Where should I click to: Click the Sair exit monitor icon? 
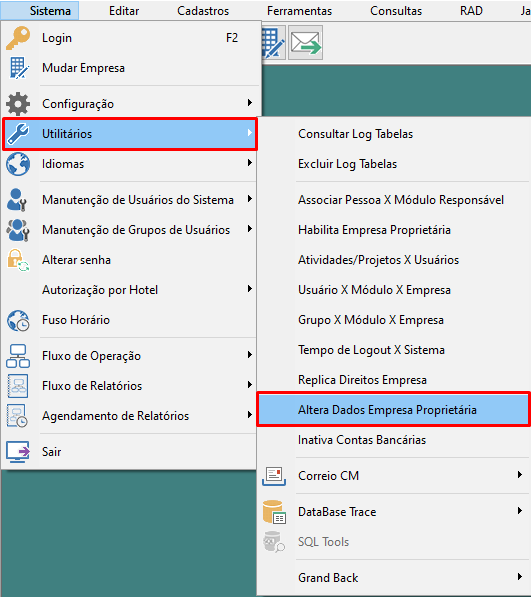point(18,452)
